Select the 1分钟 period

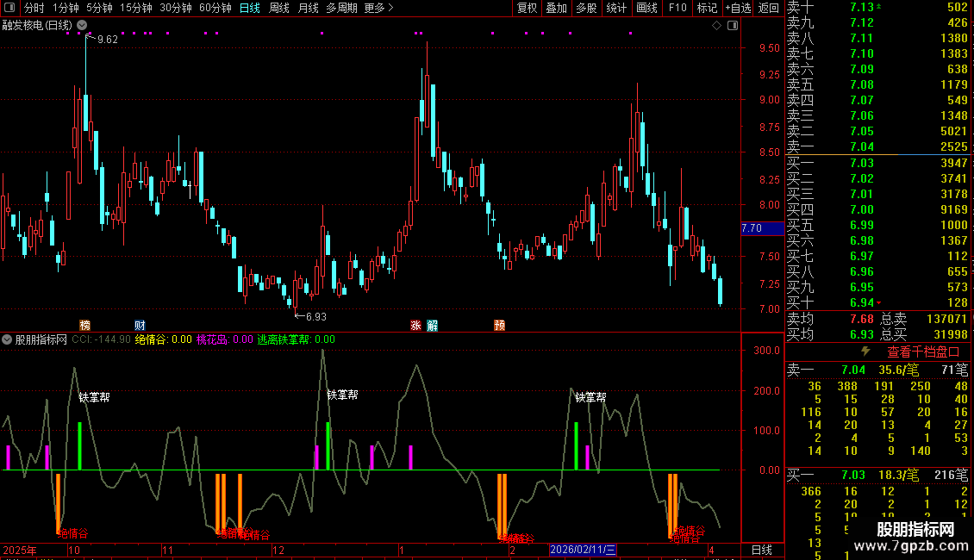click(x=66, y=8)
